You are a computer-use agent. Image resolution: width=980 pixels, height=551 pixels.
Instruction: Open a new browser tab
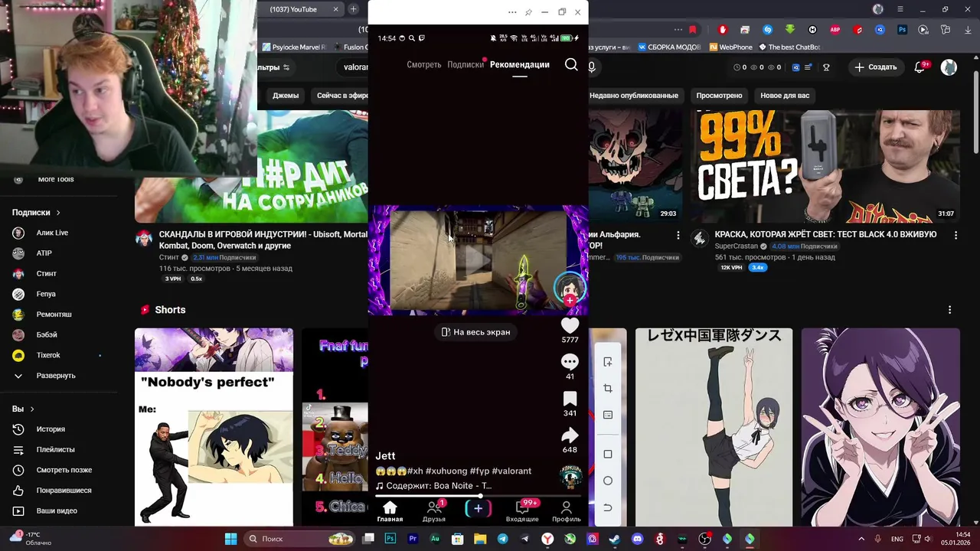pyautogui.click(x=353, y=9)
